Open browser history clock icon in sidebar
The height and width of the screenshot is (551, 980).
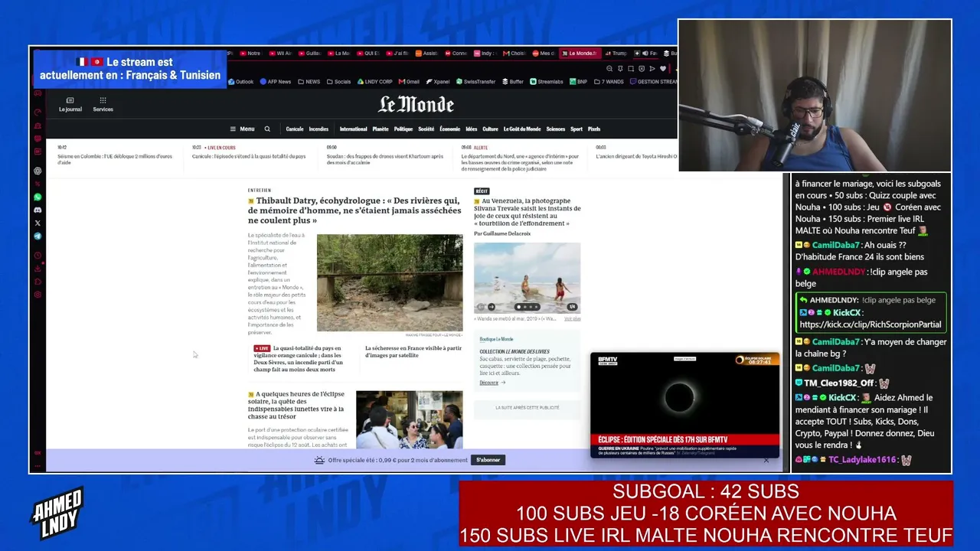tap(38, 256)
